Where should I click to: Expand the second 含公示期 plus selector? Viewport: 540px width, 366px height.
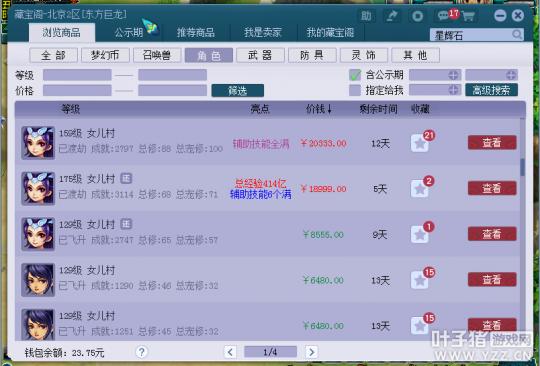511,75
